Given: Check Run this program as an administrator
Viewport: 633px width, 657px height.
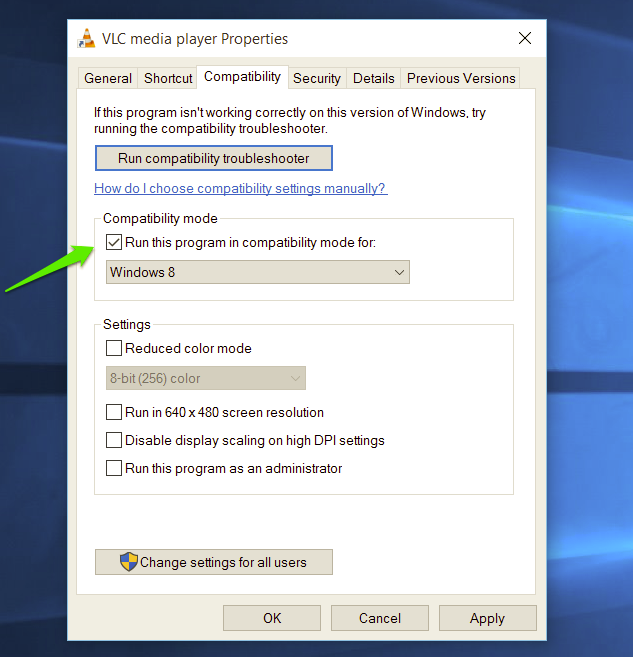Looking at the screenshot, I should pyautogui.click(x=114, y=469).
